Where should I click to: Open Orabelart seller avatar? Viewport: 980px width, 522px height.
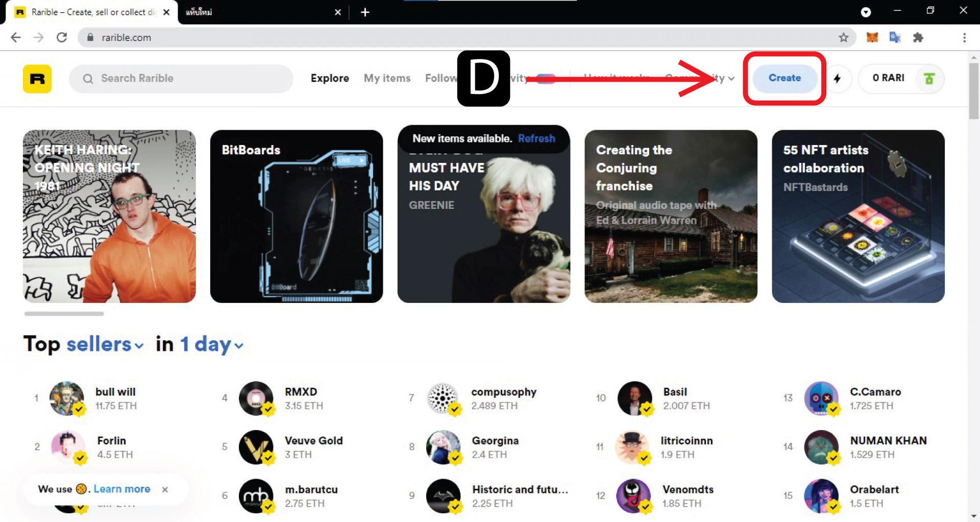(x=821, y=496)
